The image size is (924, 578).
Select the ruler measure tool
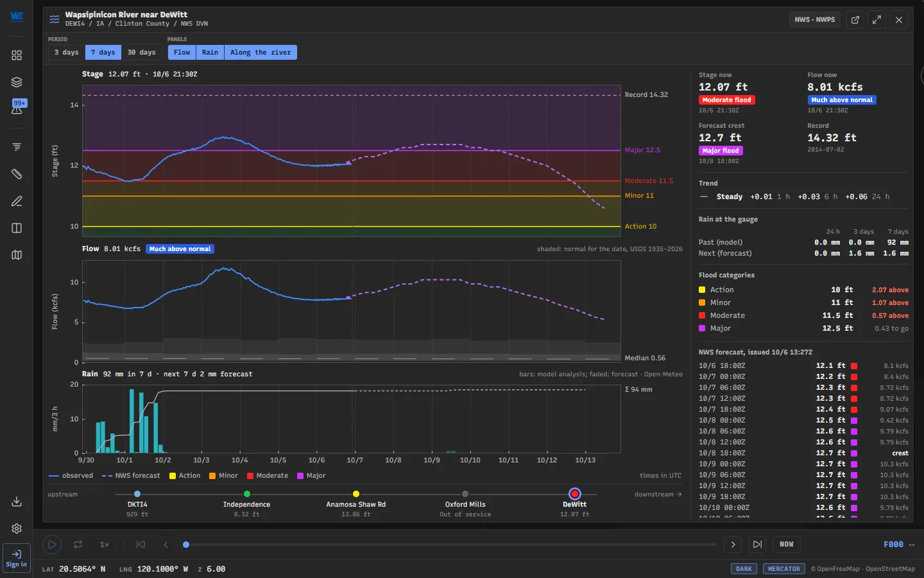pyautogui.click(x=17, y=174)
